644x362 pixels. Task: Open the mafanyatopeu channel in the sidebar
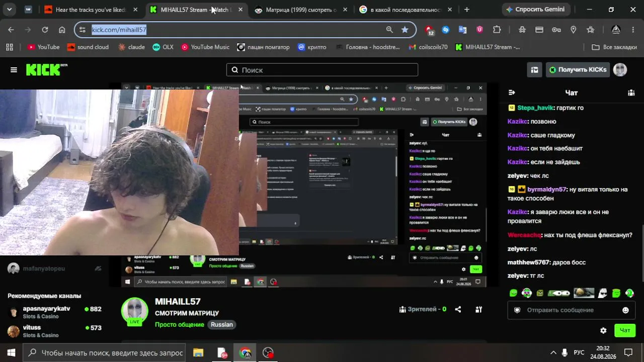point(54,268)
